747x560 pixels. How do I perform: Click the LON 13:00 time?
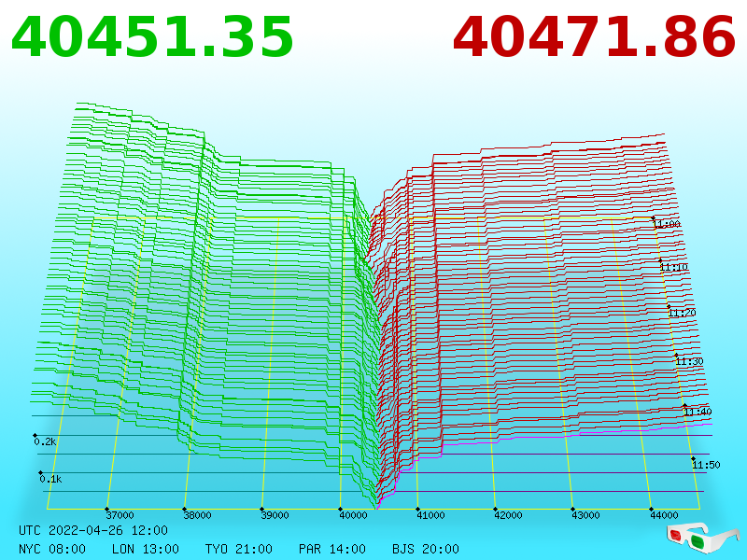(x=146, y=549)
